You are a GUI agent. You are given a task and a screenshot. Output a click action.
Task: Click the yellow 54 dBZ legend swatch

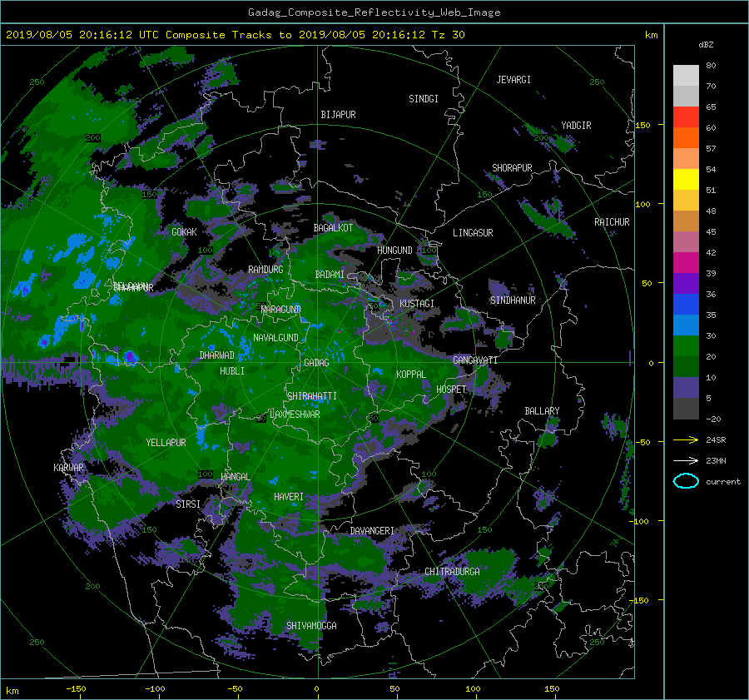tap(686, 179)
